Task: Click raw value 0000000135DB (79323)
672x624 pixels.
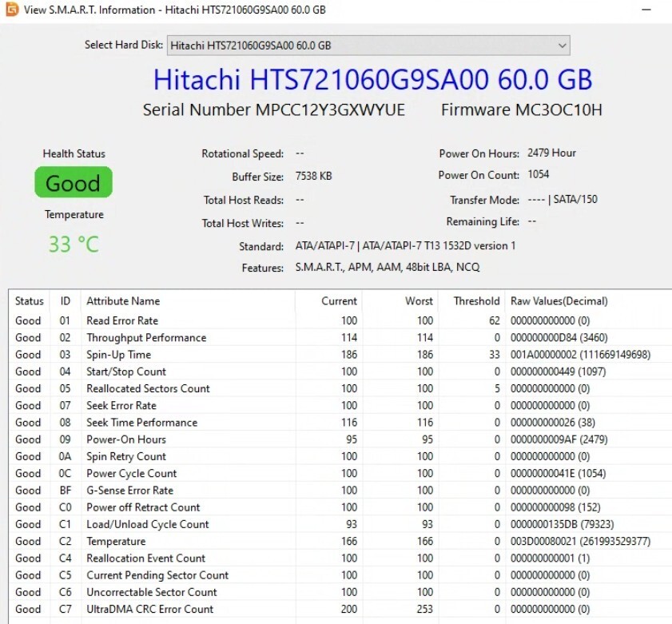Action: [562, 524]
